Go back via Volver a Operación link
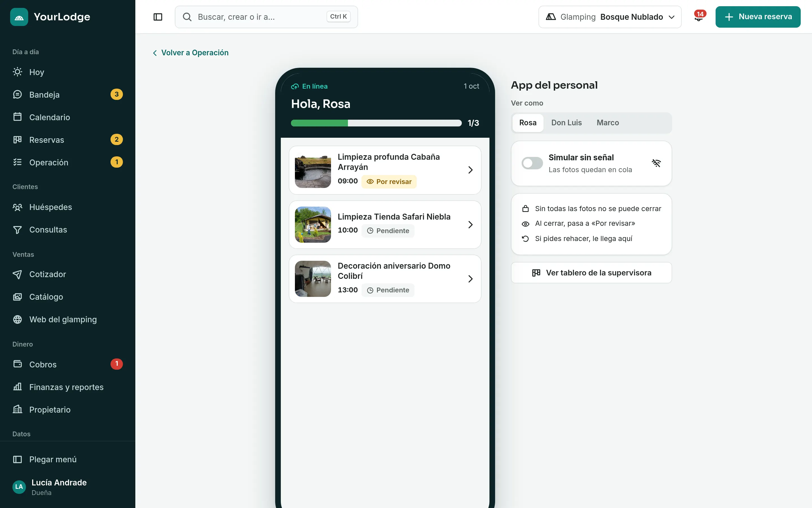 (191, 53)
